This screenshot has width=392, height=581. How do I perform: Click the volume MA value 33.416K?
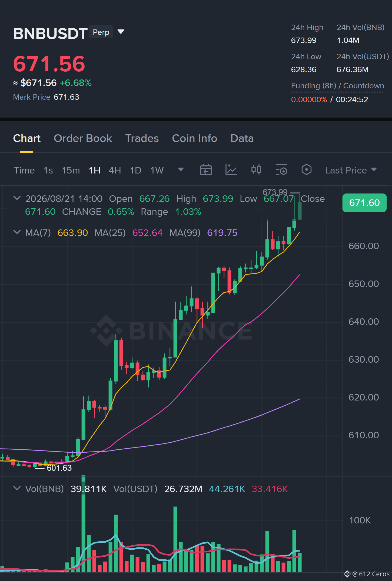[x=270, y=489]
